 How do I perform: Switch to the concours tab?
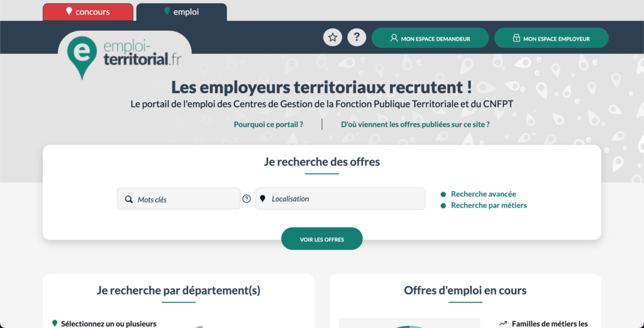[x=88, y=12]
